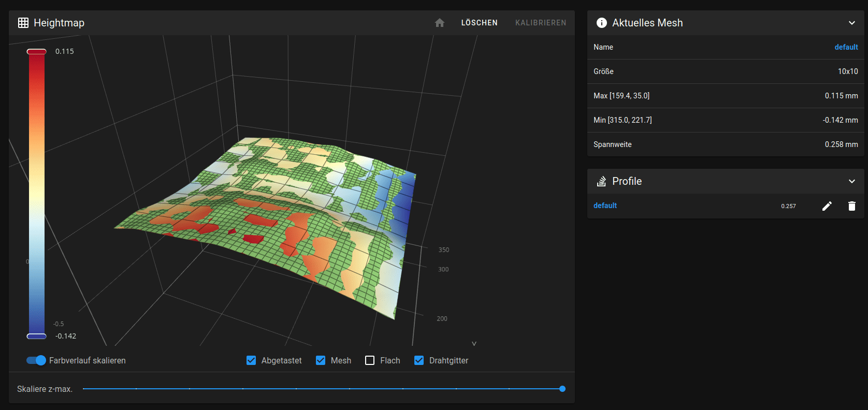The height and width of the screenshot is (410, 868).
Task: Uncheck the Abgetastet checkbox
Action: tap(251, 360)
